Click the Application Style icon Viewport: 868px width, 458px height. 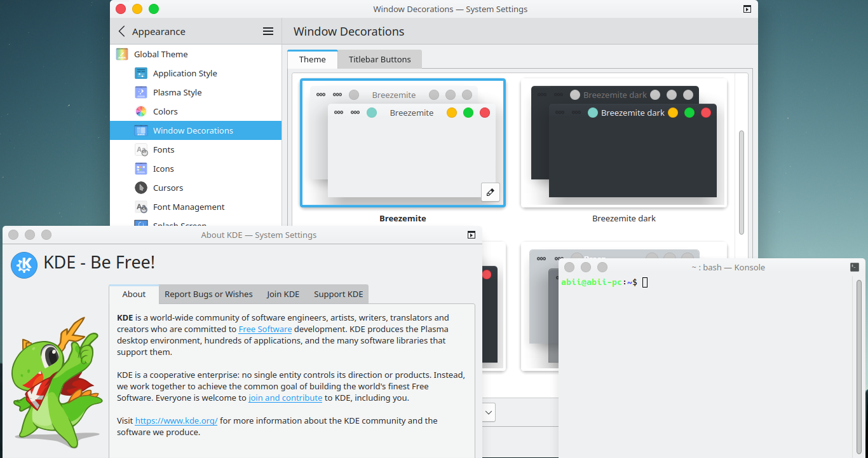141,73
